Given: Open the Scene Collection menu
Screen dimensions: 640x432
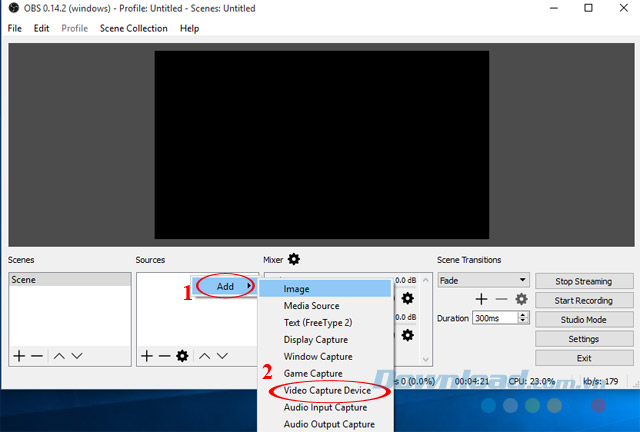Looking at the screenshot, I should [x=133, y=28].
